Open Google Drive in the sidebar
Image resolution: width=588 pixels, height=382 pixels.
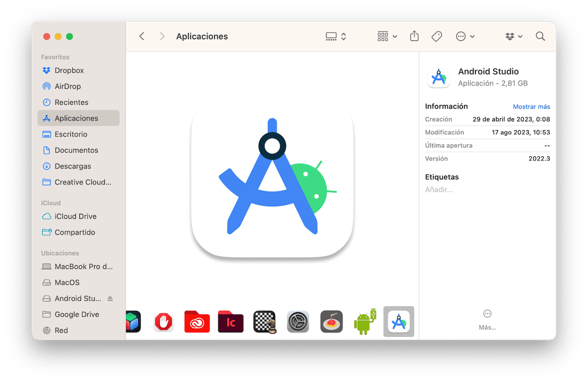pos(78,314)
